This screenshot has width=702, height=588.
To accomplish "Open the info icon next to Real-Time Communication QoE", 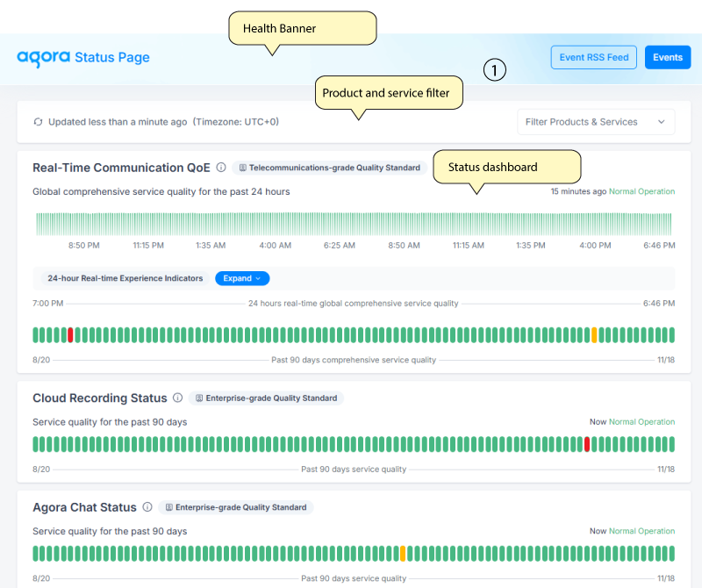I will (221, 167).
